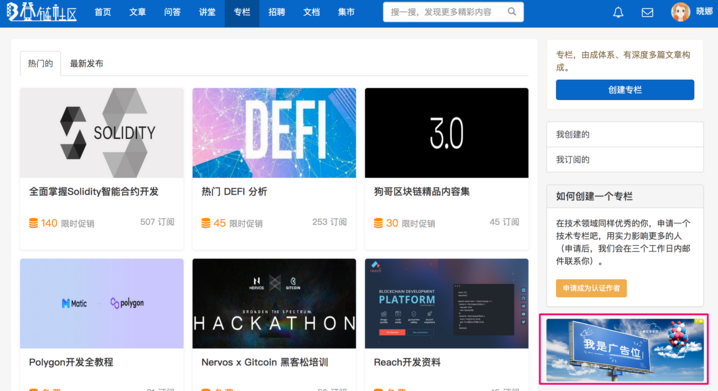Click the site logo in the header

[x=42, y=12]
